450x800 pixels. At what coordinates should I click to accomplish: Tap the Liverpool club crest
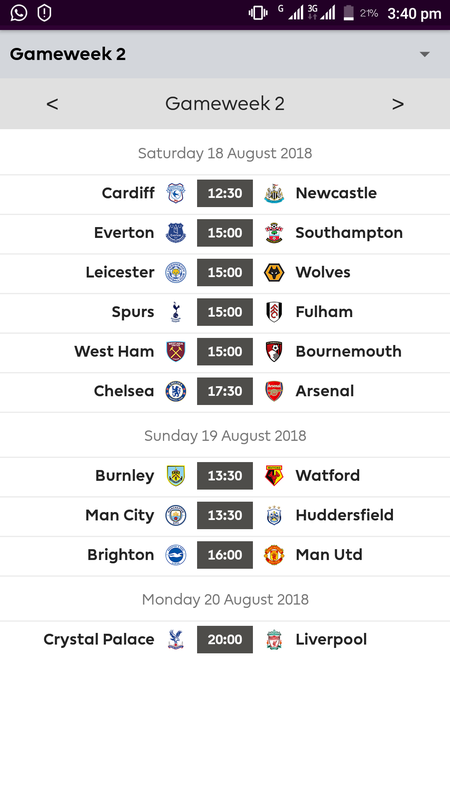[x=274, y=640]
